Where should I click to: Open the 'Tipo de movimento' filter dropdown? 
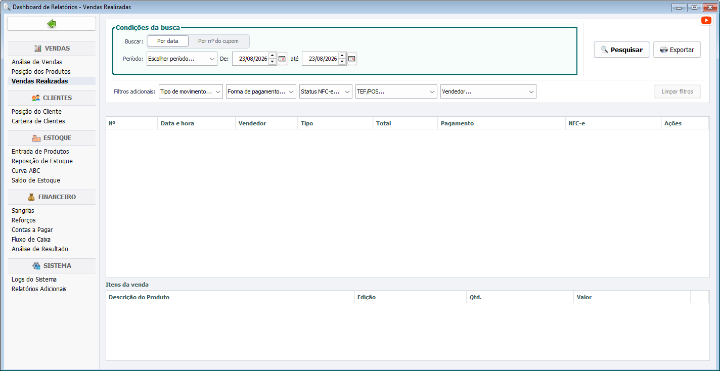point(191,91)
